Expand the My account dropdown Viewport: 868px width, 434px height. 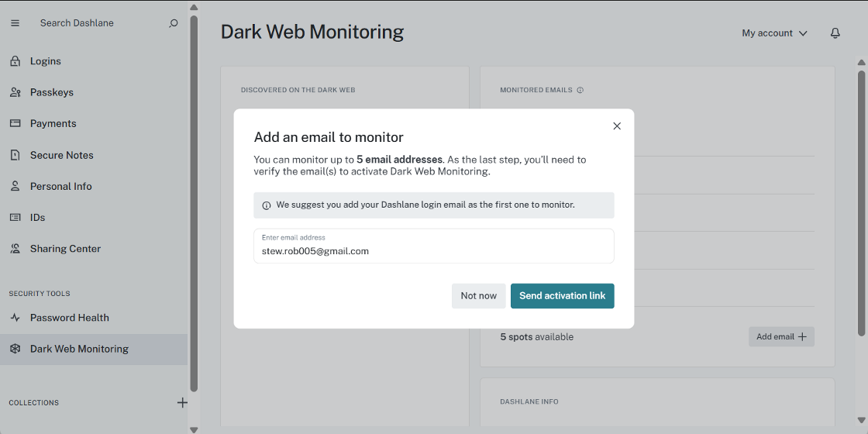(x=774, y=33)
